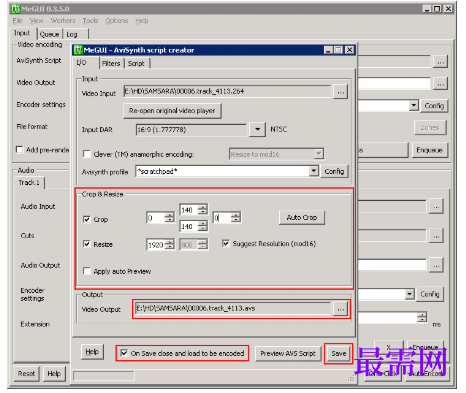Switch to the Filters tab
466x393 pixels.
tap(111, 63)
